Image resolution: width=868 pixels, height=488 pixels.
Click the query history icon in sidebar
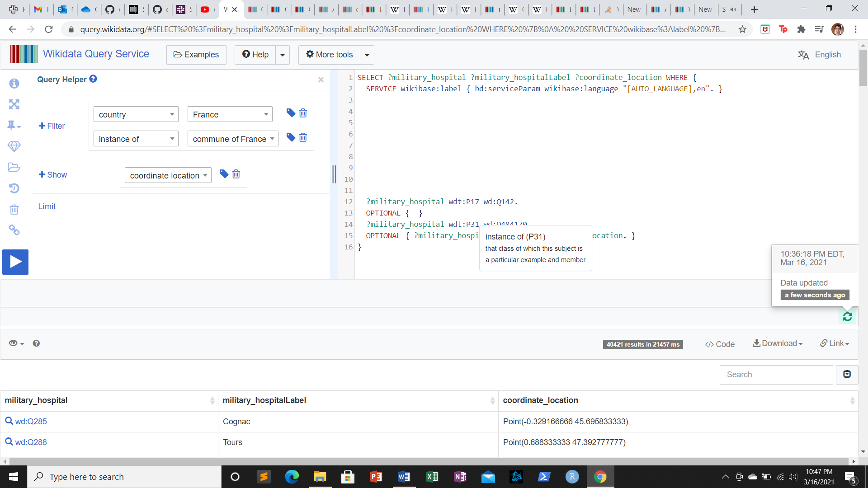(x=14, y=188)
